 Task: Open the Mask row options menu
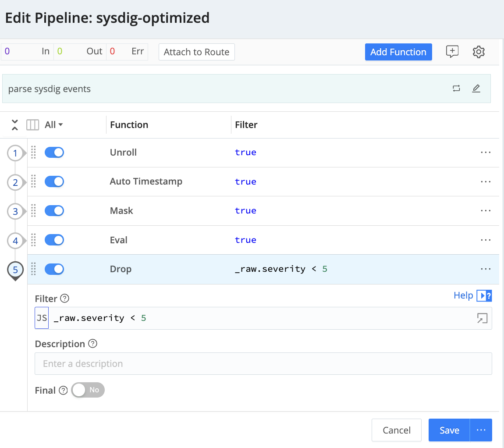[486, 211]
